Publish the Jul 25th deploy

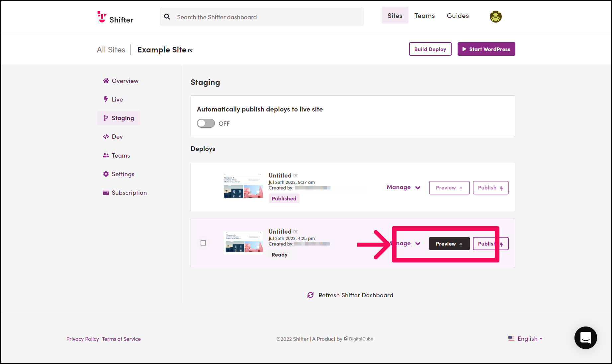(491, 244)
